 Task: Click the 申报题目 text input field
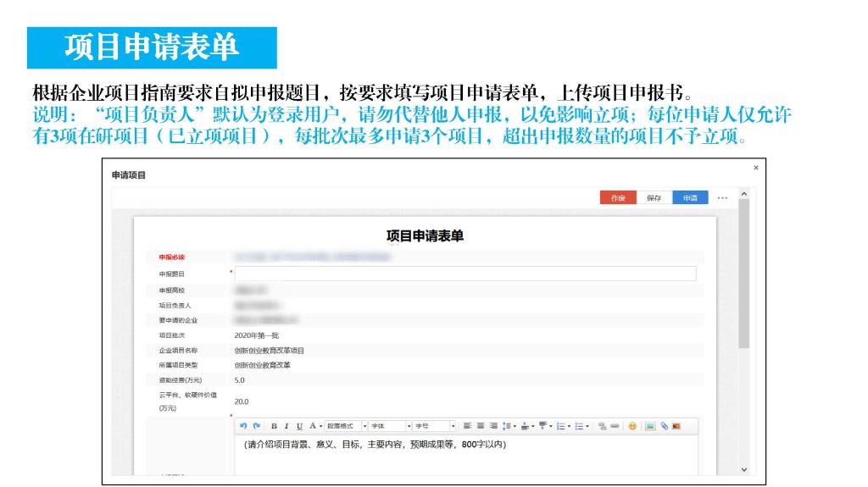[x=465, y=274]
